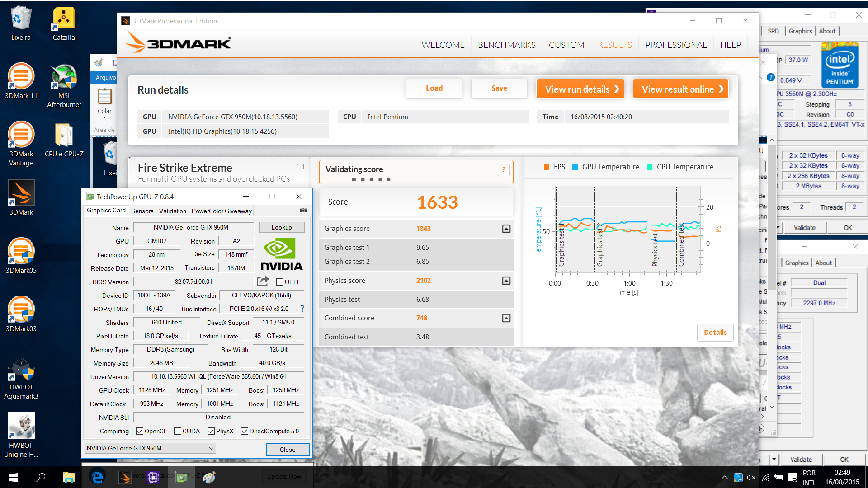Image resolution: width=868 pixels, height=488 pixels.
Task: Show hidden system tray icons chevron
Action: pyautogui.click(x=724, y=478)
